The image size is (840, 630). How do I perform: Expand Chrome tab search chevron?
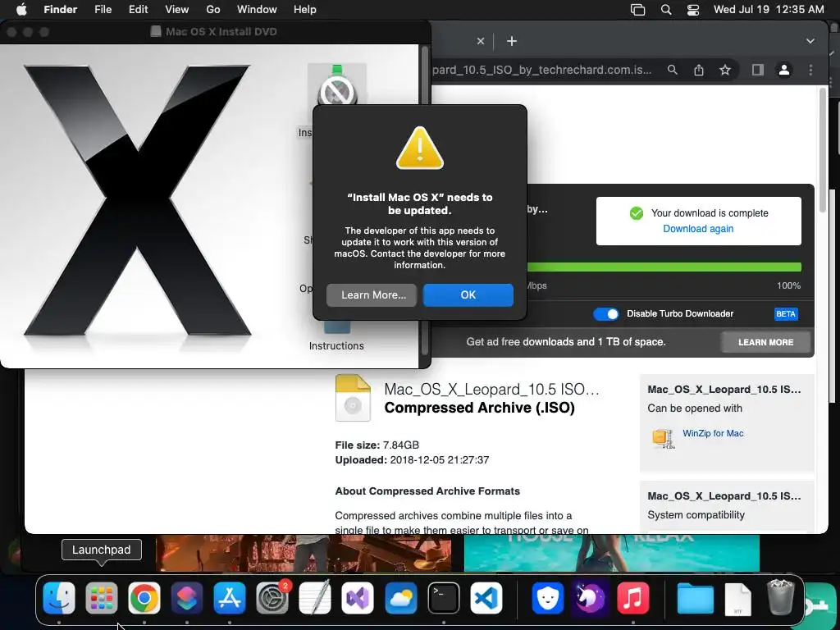pos(810,41)
